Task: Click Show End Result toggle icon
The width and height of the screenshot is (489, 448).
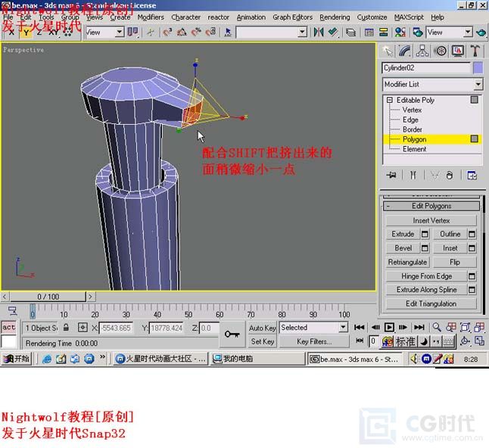Action: click(413, 176)
